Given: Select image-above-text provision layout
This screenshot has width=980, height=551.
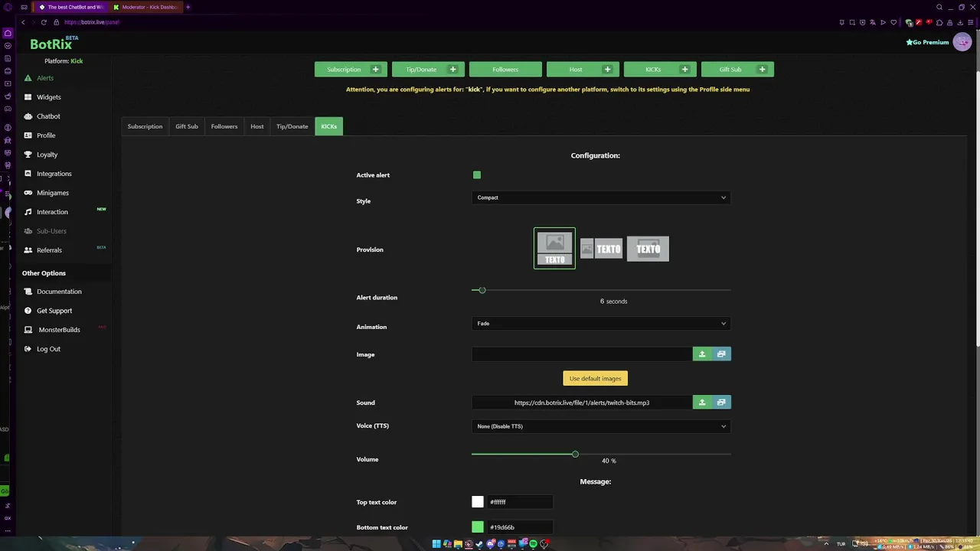Looking at the screenshot, I should (554, 249).
